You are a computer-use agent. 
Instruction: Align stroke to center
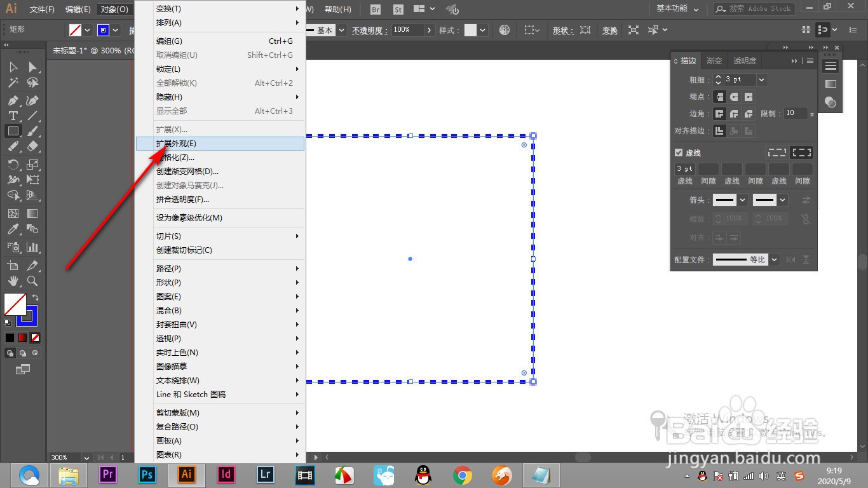point(719,131)
